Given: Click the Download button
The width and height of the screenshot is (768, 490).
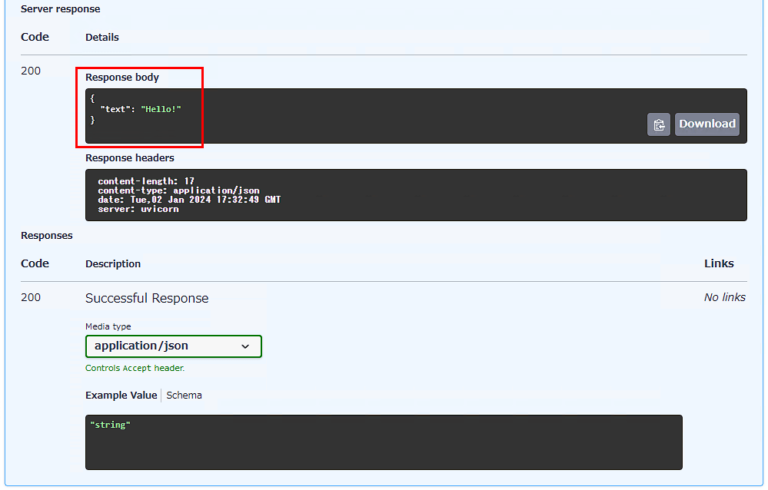Looking at the screenshot, I should [x=707, y=124].
